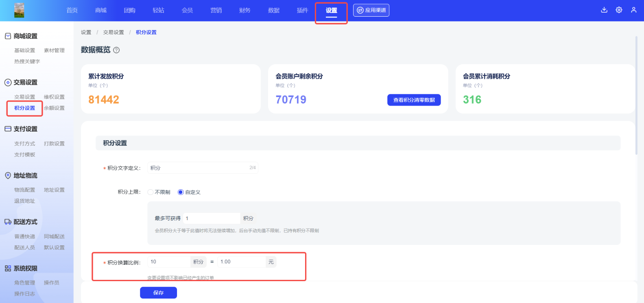The image size is (644, 303).
Task: Open the settings gear icon in header
Action: 619,10
